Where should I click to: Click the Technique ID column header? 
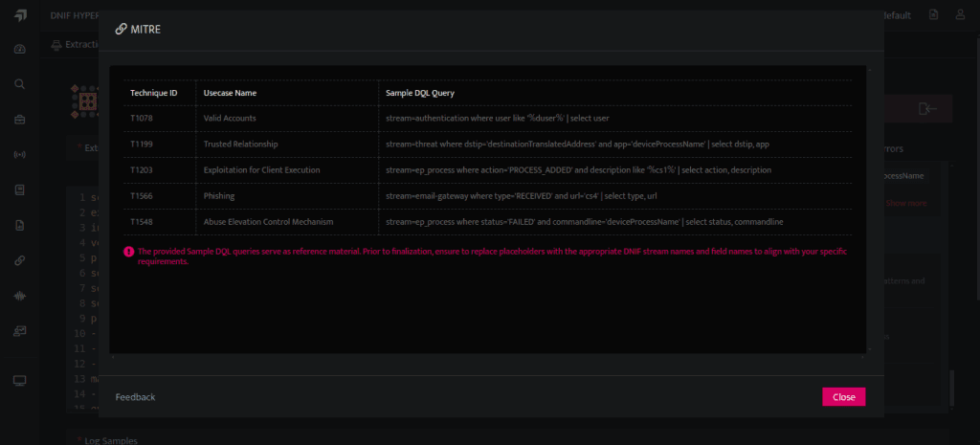(x=154, y=93)
